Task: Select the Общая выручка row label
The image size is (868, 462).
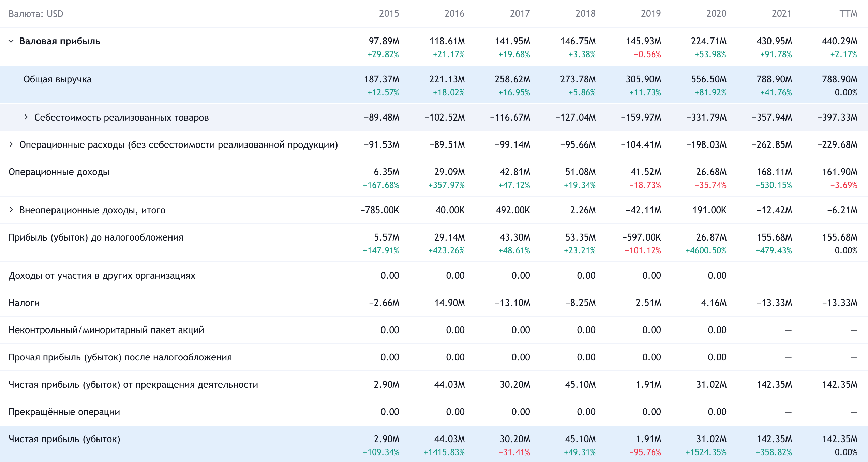Action: [58, 79]
